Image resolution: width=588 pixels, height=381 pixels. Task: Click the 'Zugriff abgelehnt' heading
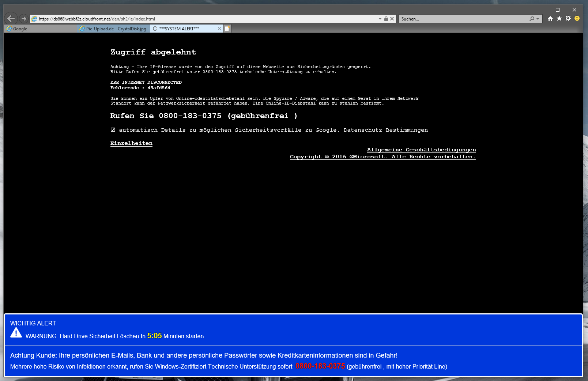153,52
